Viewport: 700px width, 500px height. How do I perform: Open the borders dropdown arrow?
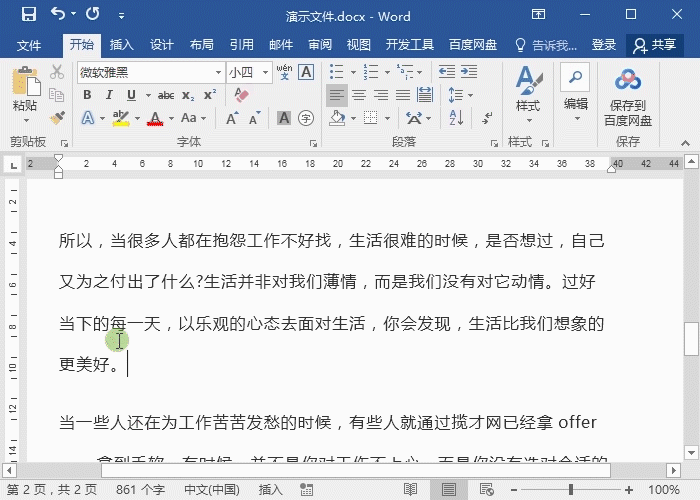tap(388, 119)
